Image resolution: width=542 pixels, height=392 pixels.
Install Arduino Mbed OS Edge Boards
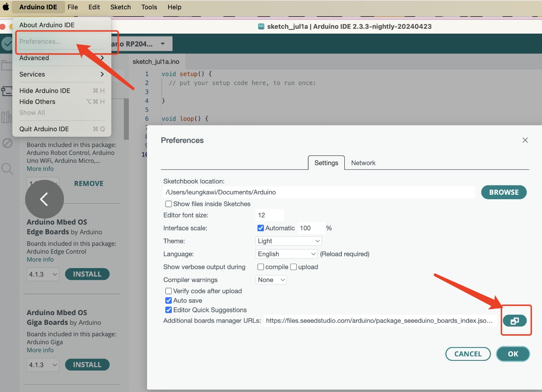pyautogui.click(x=87, y=274)
